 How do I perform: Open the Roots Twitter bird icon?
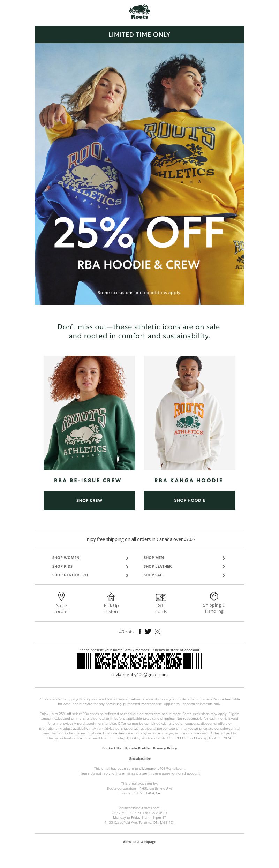click(148, 631)
